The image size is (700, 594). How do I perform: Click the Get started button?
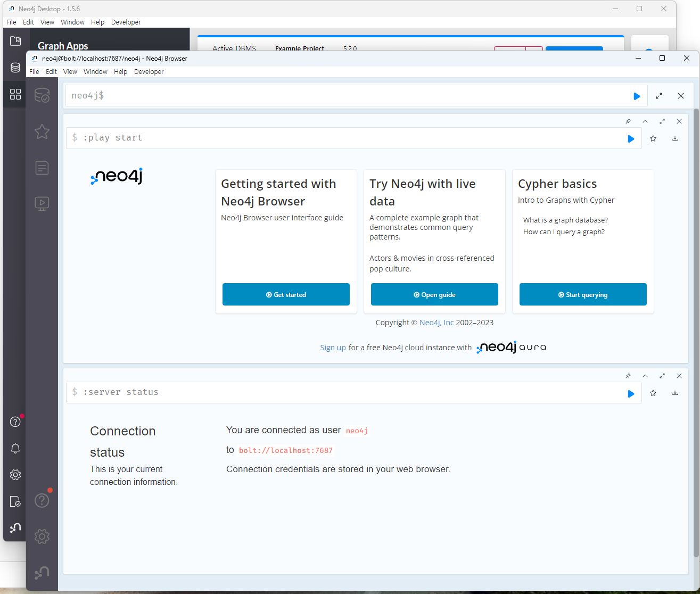click(286, 294)
